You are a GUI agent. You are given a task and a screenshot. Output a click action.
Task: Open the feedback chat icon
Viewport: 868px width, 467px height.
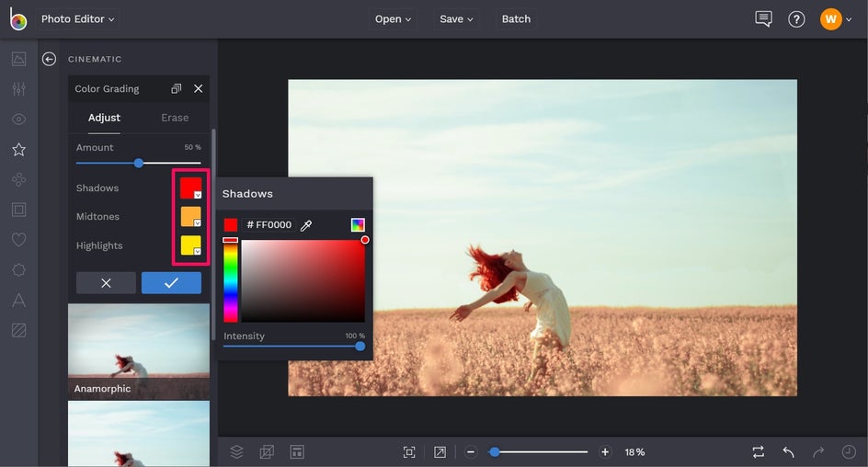(x=763, y=18)
